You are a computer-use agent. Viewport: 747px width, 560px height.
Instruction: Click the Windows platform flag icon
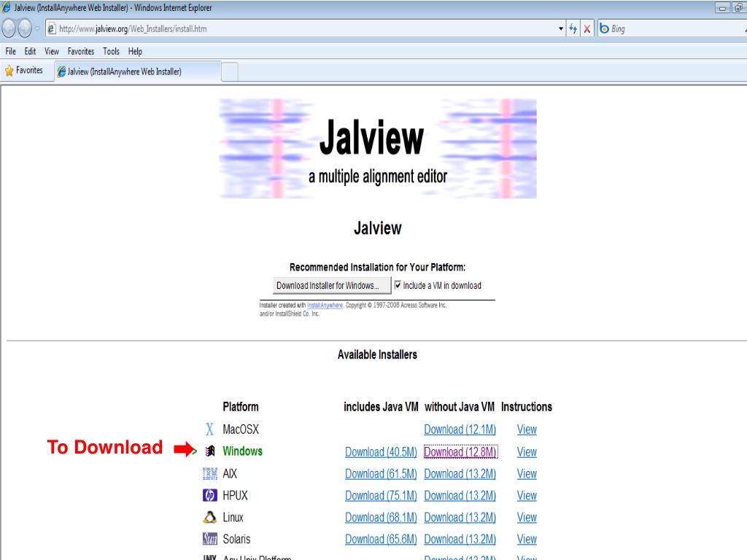coord(210,451)
